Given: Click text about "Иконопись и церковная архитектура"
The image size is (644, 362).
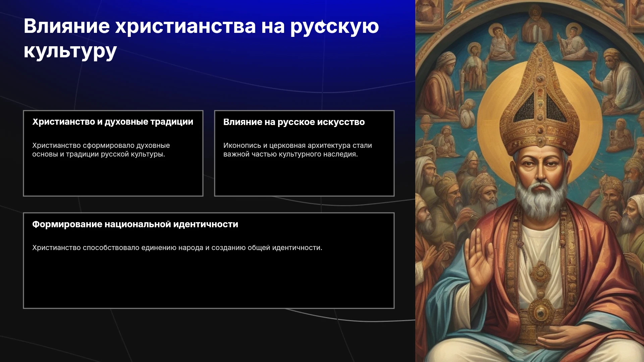Looking at the screenshot, I should click(x=298, y=150).
